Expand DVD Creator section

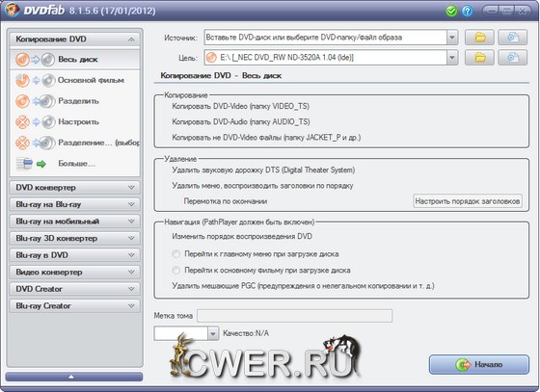[x=75, y=289]
